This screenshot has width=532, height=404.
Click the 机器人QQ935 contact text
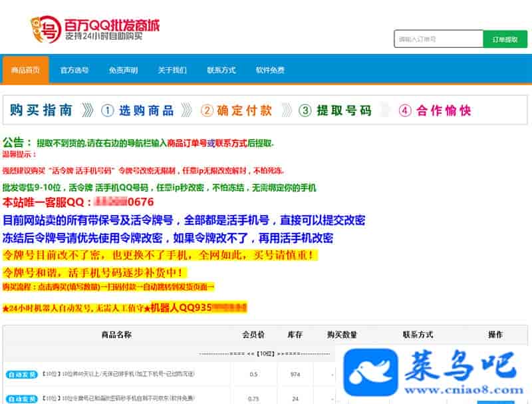click(x=198, y=307)
